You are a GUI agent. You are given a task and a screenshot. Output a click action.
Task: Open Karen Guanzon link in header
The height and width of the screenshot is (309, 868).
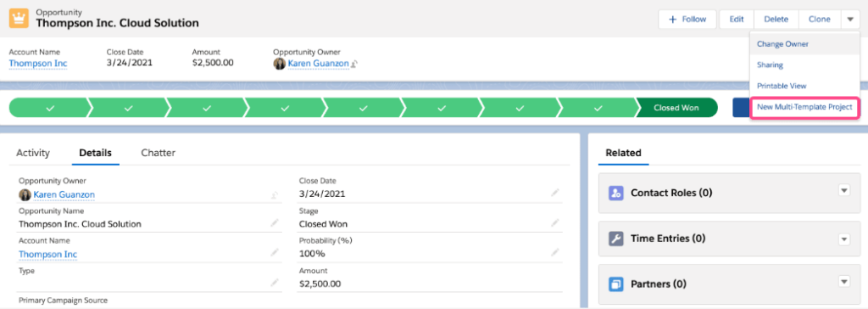319,63
